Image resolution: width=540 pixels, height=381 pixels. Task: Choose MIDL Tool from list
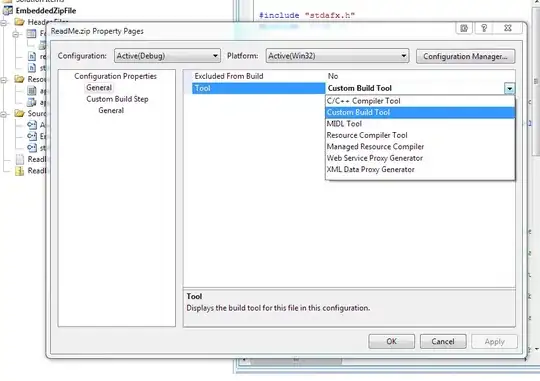pyautogui.click(x=420, y=124)
